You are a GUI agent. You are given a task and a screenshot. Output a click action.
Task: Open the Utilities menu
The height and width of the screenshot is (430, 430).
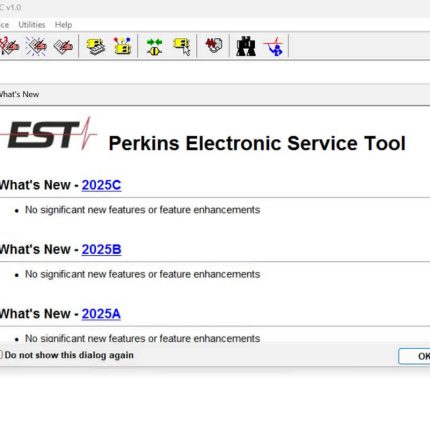point(32,25)
